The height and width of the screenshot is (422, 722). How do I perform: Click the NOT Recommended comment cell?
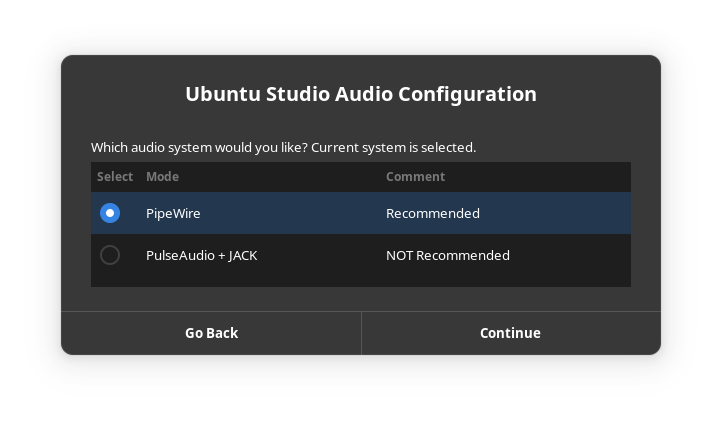pyautogui.click(x=447, y=255)
